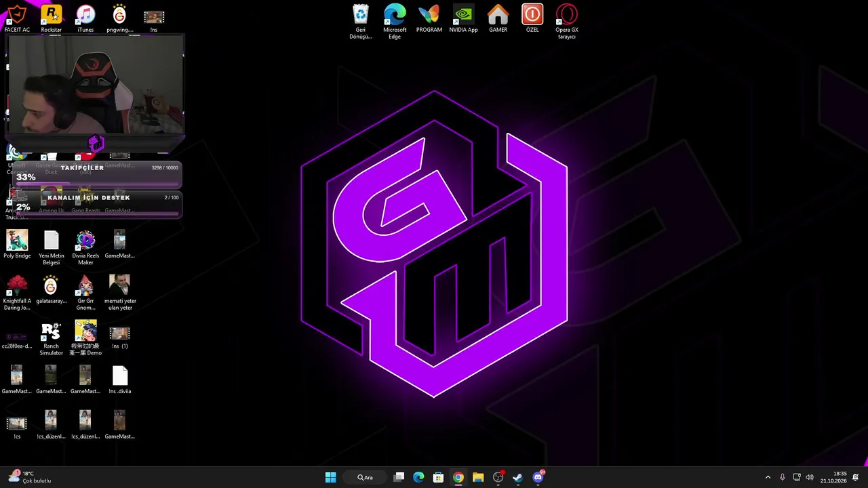Launch the Grr Grr Gnom game shortcut
868x488 pixels.
pos(85,293)
